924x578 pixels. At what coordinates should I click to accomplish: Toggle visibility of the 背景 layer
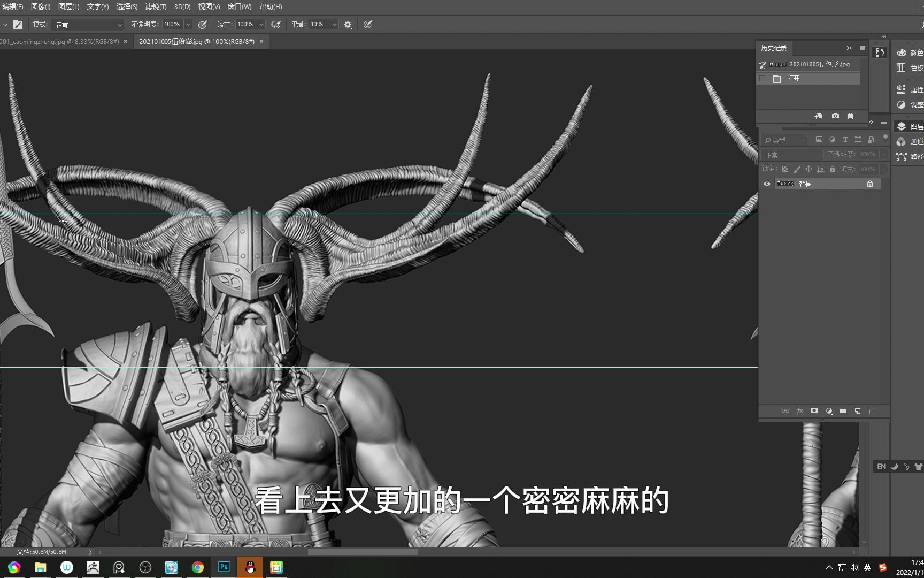point(767,184)
